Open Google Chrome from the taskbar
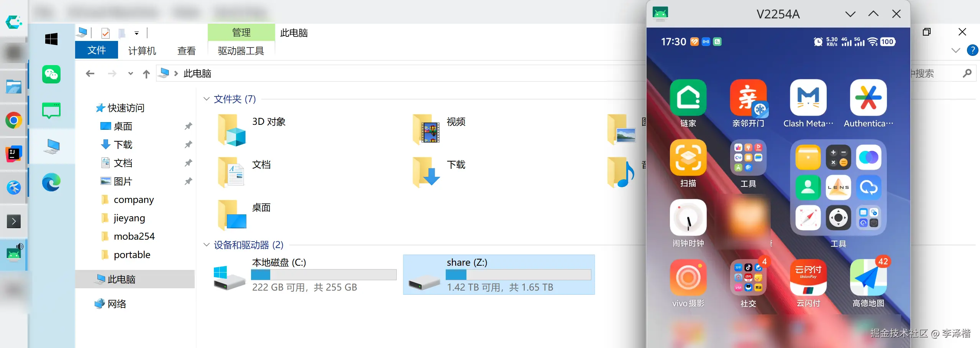The height and width of the screenshot is (348, 980). tap(14, 121)
